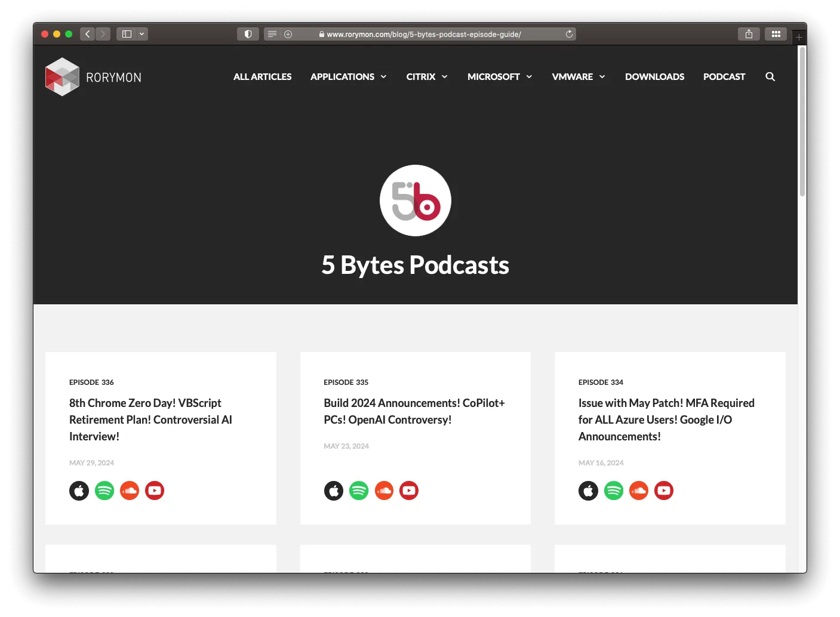Viewport: 840px width, 617px height.
Task: Expand the Citrix dropdown menu
Action: [427, 76]
